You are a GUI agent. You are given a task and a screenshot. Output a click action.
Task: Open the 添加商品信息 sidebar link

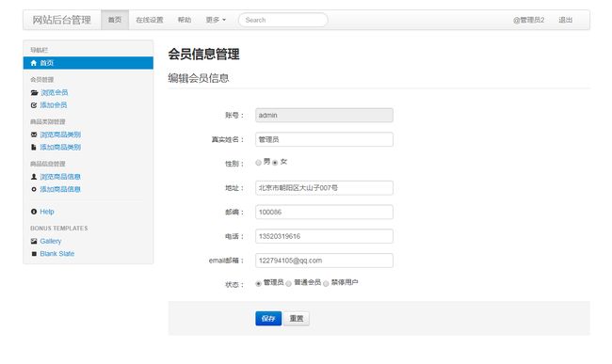tap(60, 189)
